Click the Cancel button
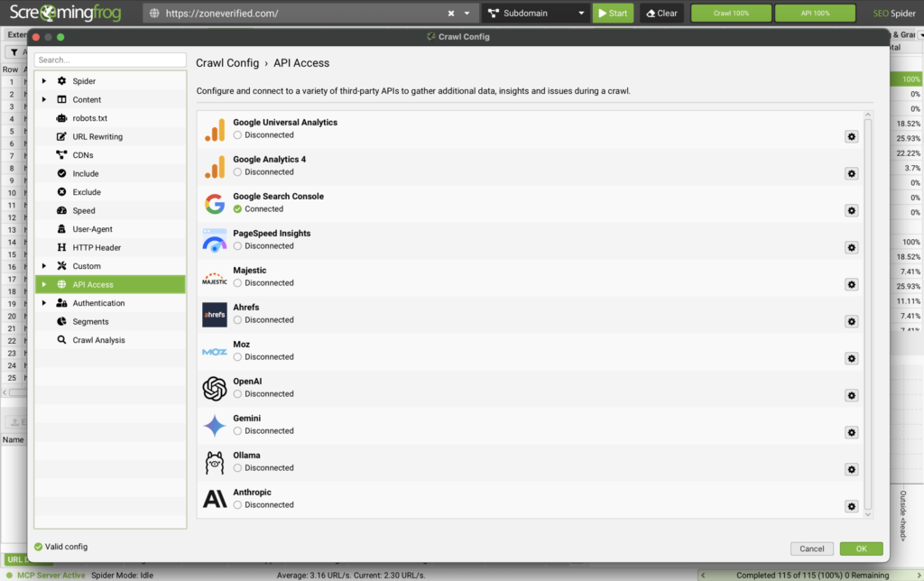 (x=811, y=549)
